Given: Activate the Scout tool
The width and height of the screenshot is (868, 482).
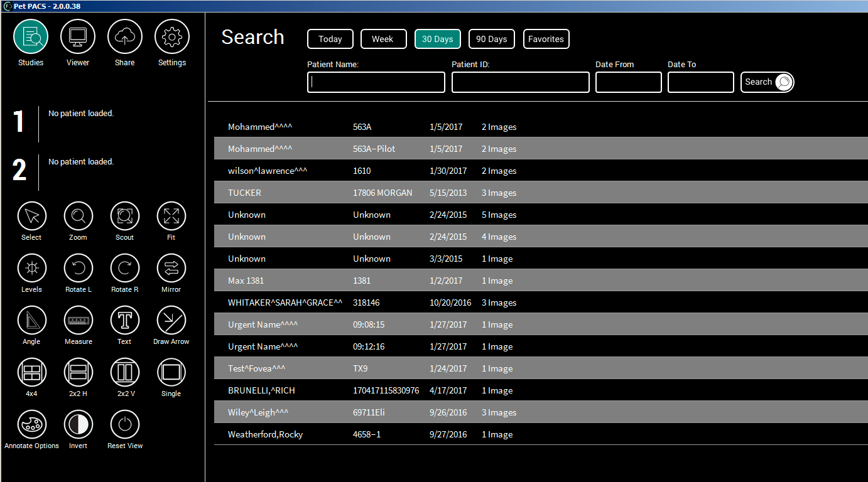Looking at the screenshot, I should point(125,217).
